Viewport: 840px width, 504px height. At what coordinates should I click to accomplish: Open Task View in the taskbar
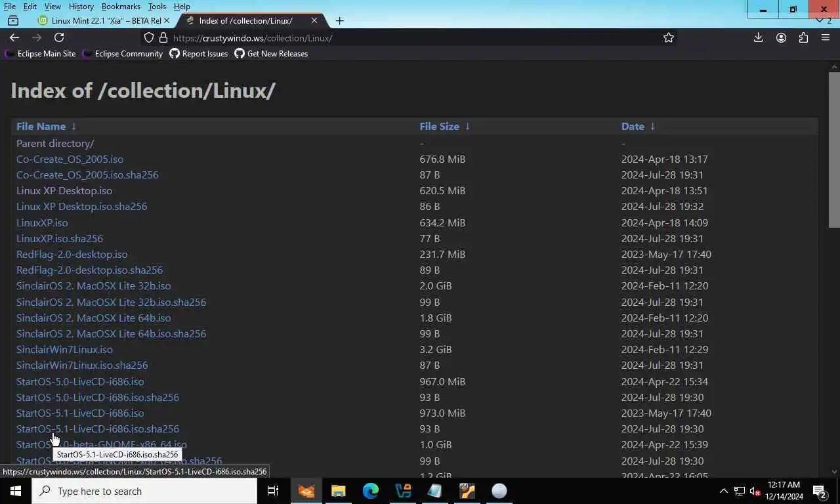point(273,491)
